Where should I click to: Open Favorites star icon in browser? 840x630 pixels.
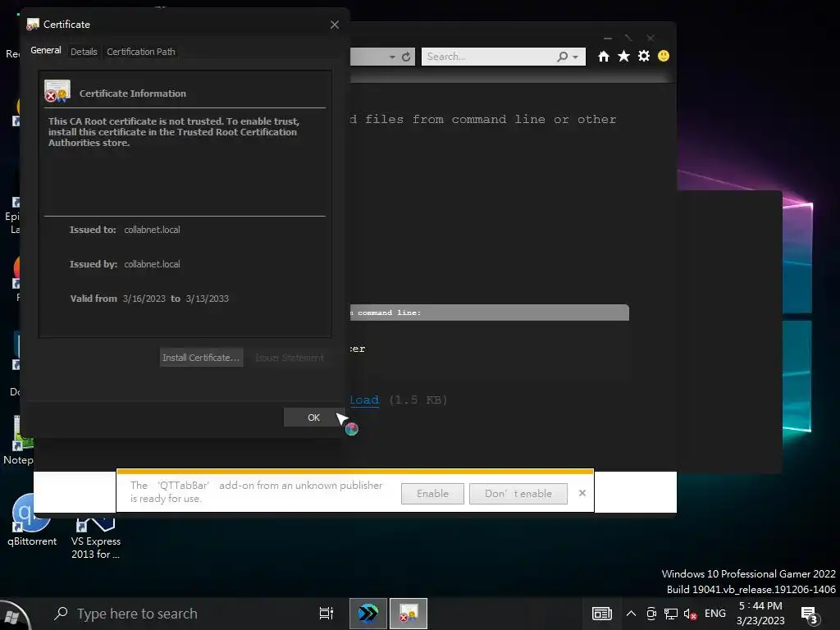coord(623,57)
